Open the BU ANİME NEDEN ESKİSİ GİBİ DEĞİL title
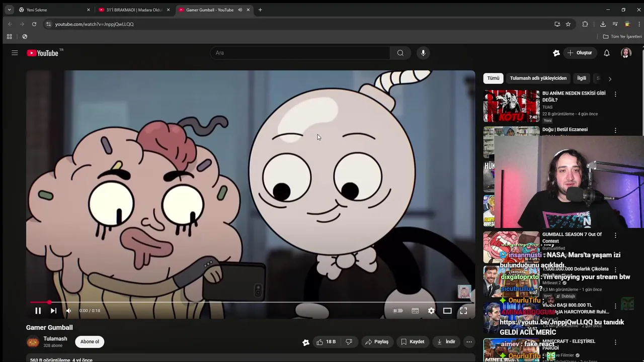Screen dimensions: 644x362 574,97
